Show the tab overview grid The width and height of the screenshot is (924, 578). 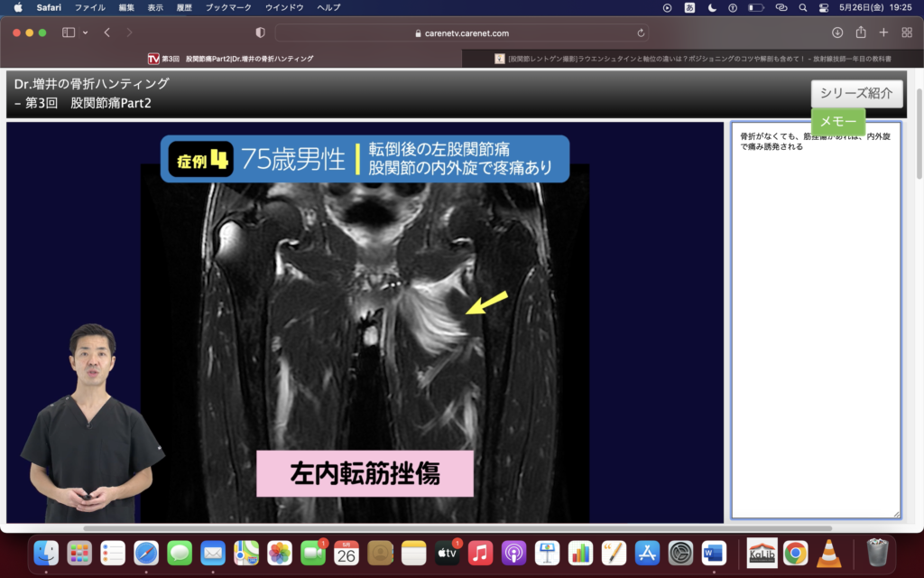(907, 33)
